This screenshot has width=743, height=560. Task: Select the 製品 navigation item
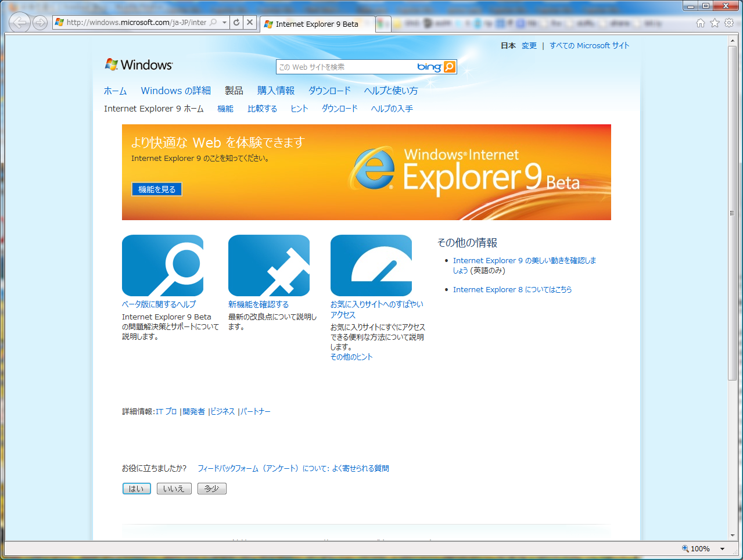pos(234,91)
